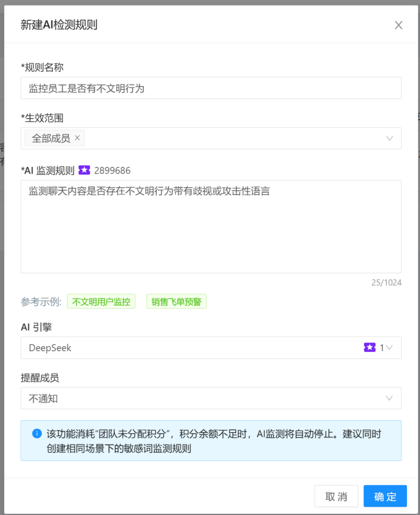Click the star icon before the points count
The image size is (420, 515).
click(x=85, y=170)
